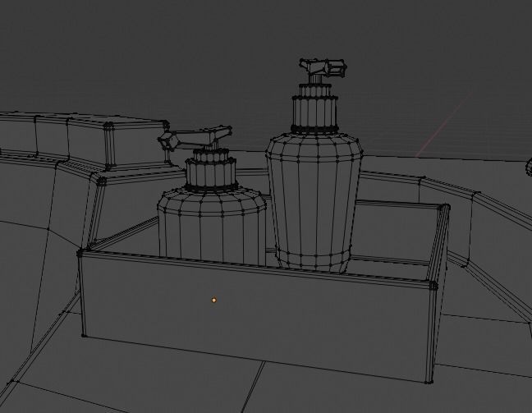Select the shorter soap dispenser bottle body

[x=212, y=227]
